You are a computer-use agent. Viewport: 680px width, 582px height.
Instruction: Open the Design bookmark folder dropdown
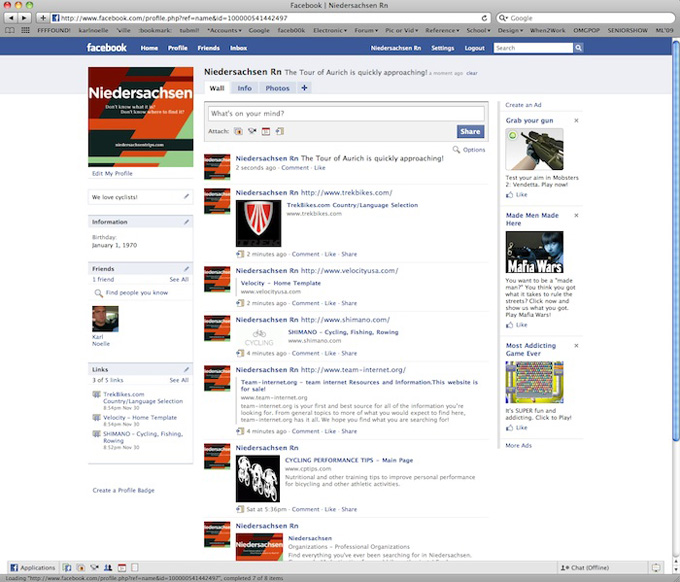pyautogui.click(x=510, y=30)
